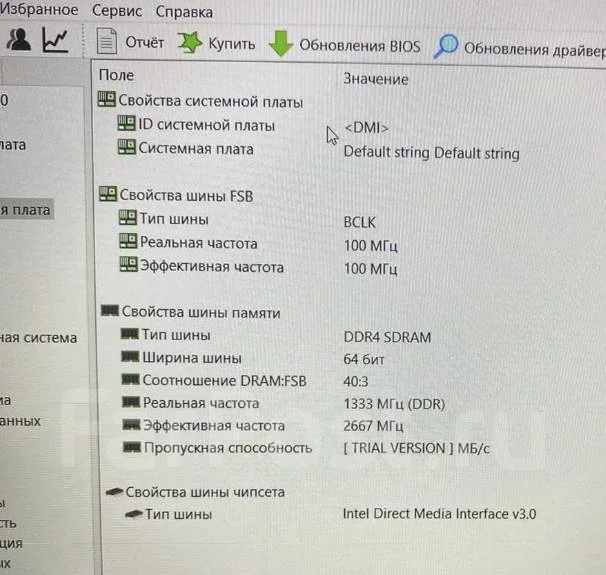
Task: Click the FSB Эффективная частота row icon
Action: pos(129,264)
